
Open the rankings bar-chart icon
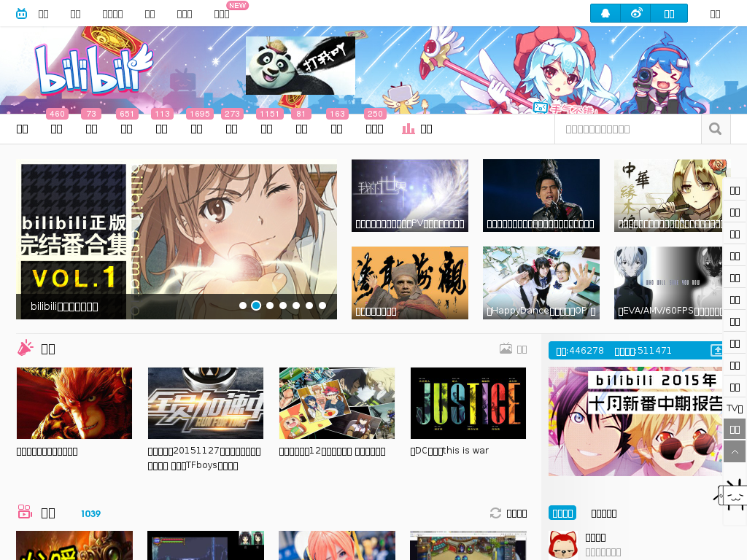[409, 128]
